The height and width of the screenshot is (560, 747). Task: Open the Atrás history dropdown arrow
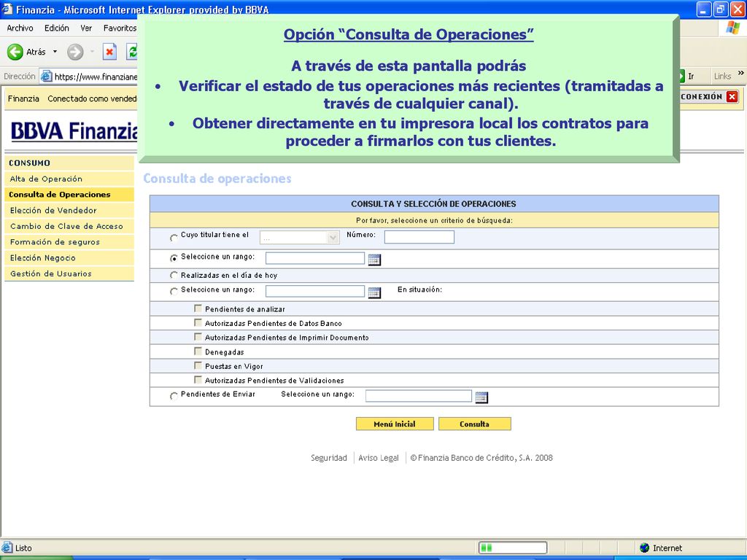55,52
